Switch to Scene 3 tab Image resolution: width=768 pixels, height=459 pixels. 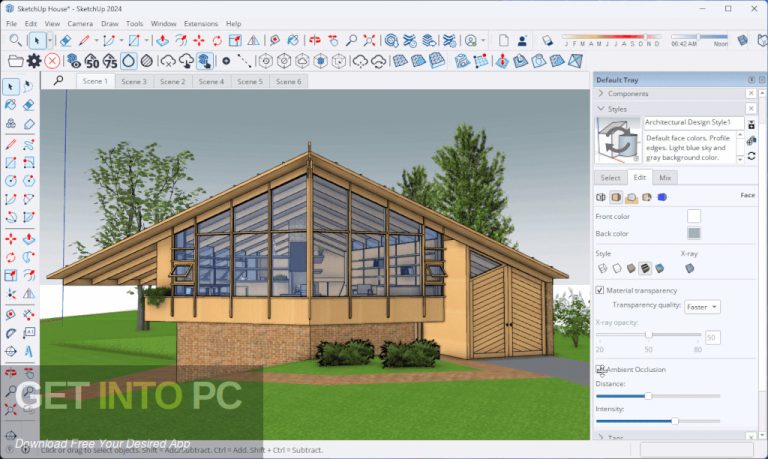134,81
